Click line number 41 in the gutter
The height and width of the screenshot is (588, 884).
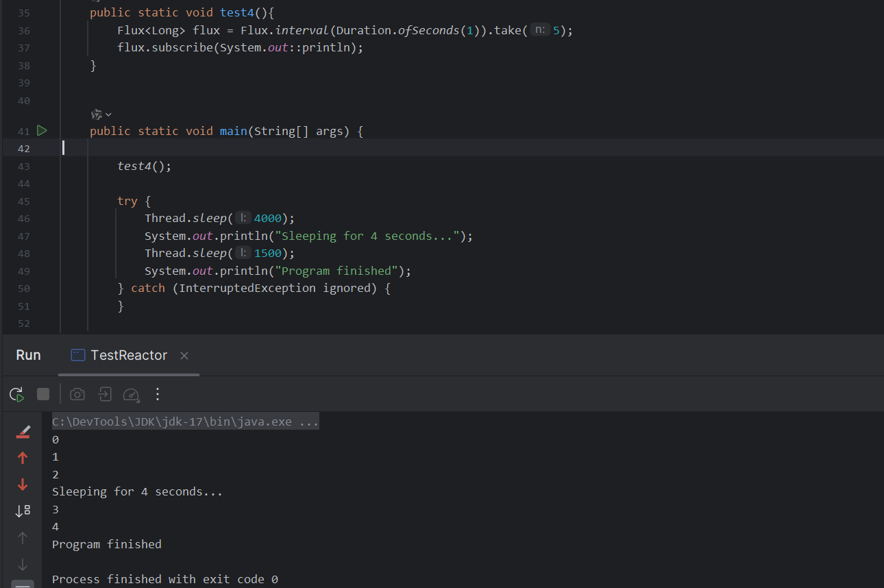[x=24, y=131]
